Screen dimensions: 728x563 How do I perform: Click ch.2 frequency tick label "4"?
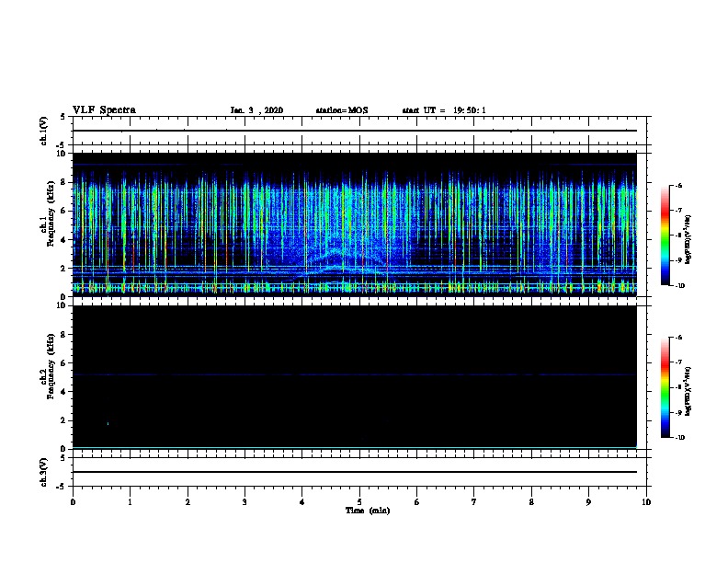[64, 392]
